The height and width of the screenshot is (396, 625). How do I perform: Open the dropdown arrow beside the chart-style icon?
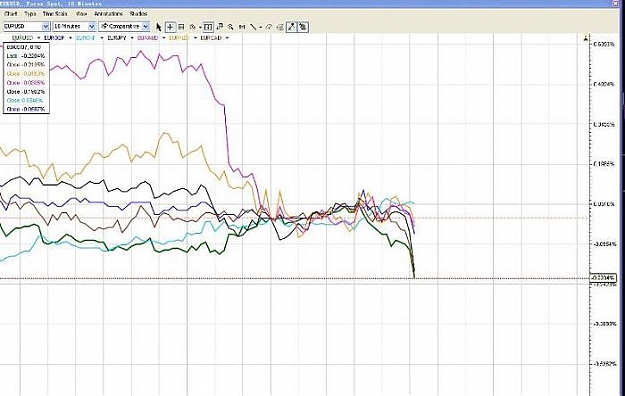[200, 27]
